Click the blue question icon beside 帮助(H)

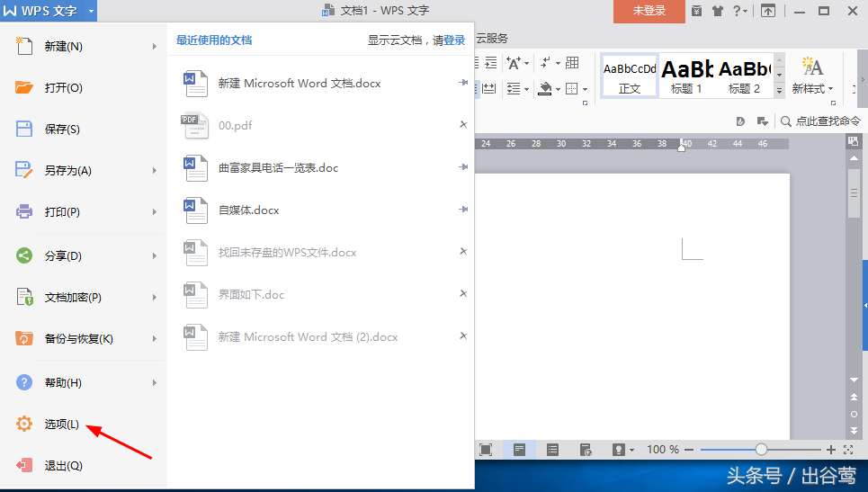click(x=23, y=382)
